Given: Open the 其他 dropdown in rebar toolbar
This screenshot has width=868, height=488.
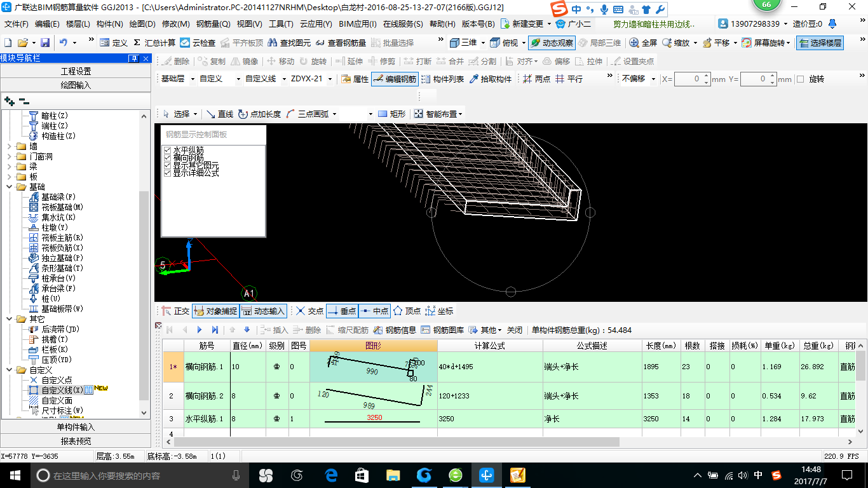Looking at the screenshot, I should coord(485,330).
